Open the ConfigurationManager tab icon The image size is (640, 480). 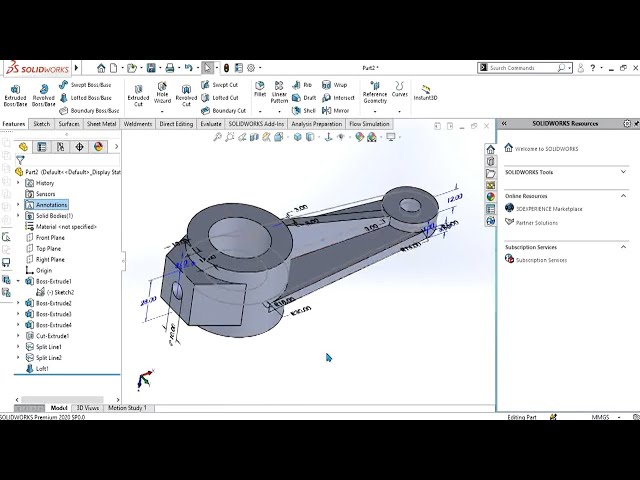(x=60, y=147)
